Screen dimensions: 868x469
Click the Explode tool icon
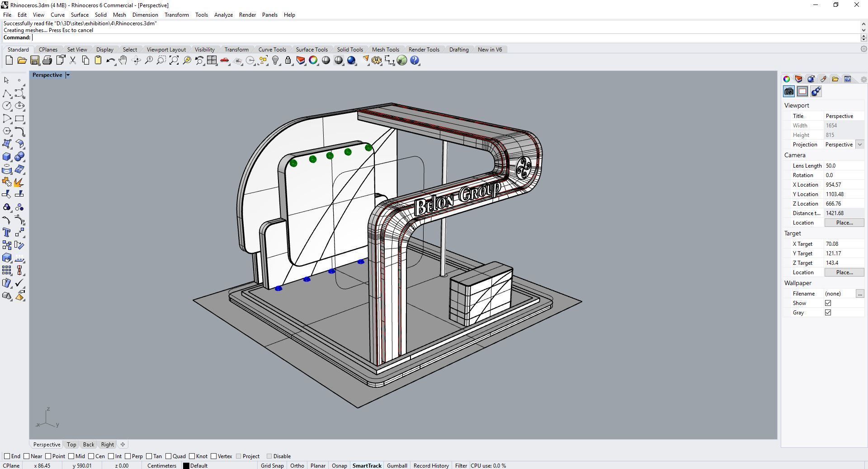(19, 182)
